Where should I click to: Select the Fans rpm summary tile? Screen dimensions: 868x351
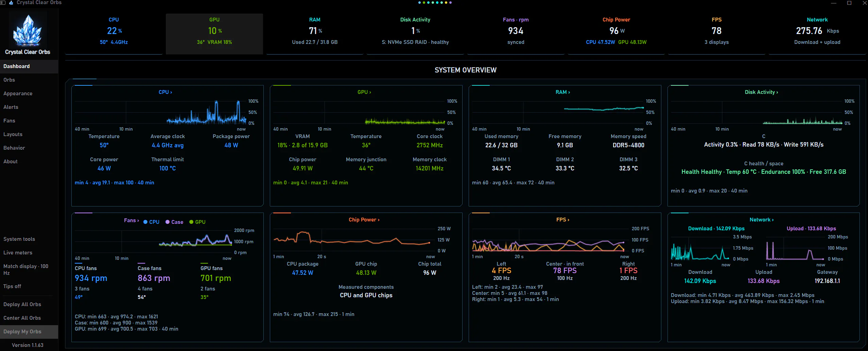click(x=516, y=34)
